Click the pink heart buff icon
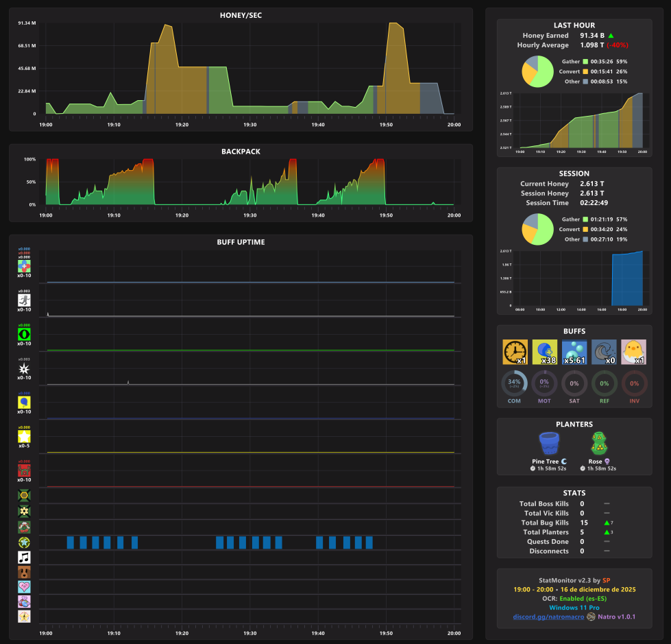 coord(24,586)
